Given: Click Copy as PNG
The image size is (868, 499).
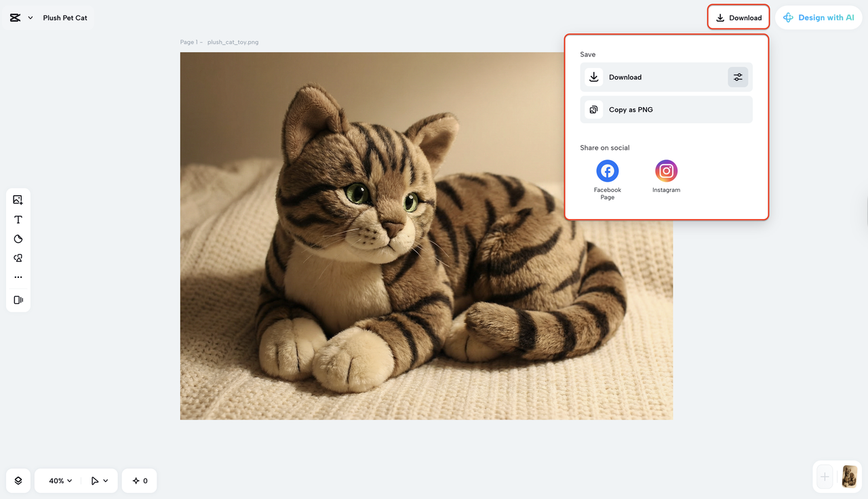Looking at the screenshot, I should point(666,109).
